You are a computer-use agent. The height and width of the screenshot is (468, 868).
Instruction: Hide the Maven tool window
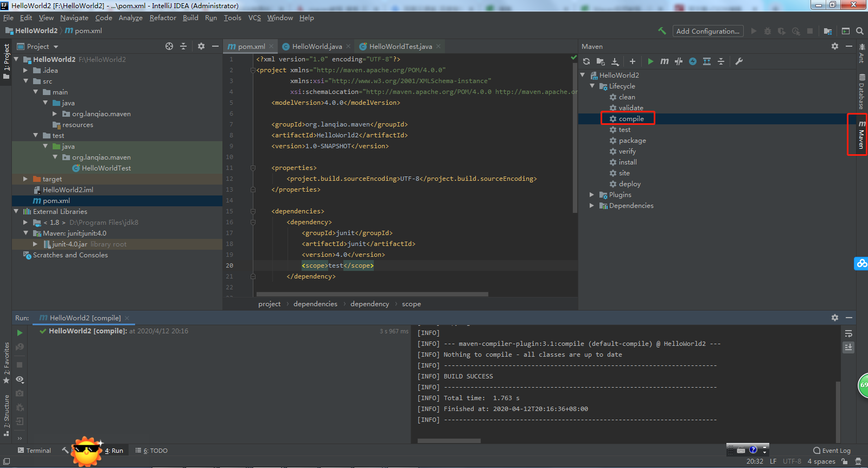pyautogui.click(x=849, y=46)
